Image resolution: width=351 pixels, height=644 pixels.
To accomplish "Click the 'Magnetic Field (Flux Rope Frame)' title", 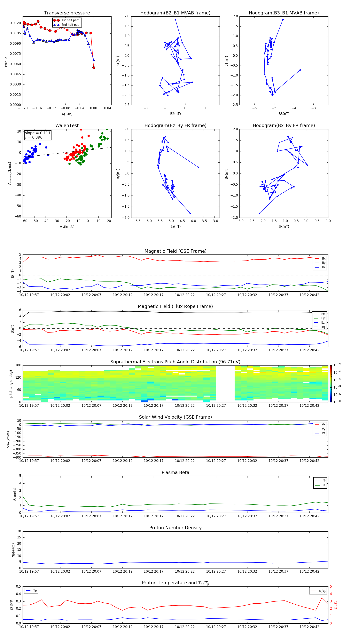I will pos(175,307).
